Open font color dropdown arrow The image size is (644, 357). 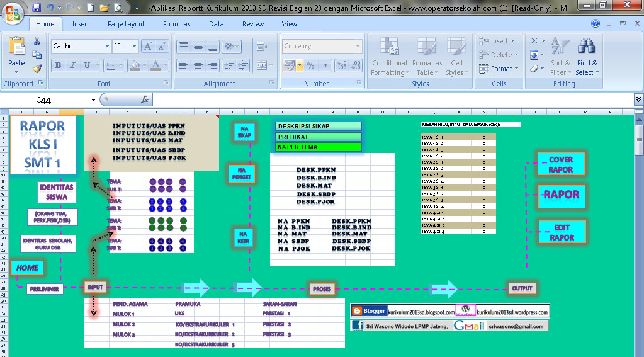166,65
